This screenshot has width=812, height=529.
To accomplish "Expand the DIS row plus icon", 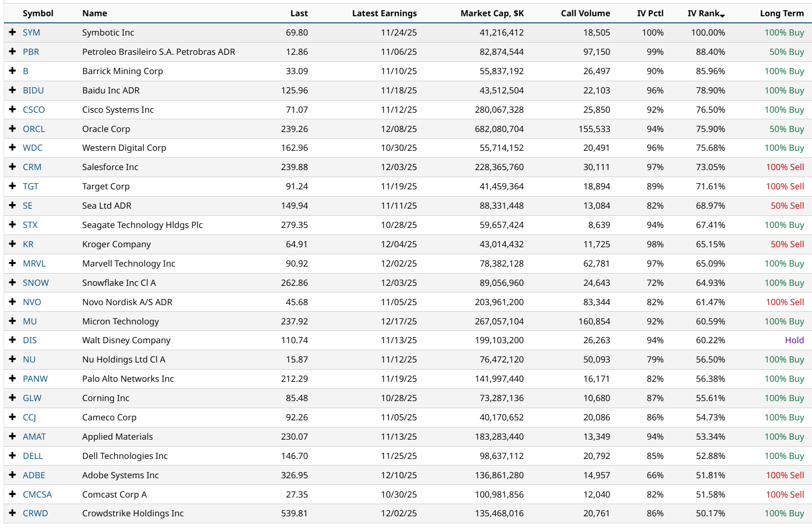I will (x=13, y=340).
